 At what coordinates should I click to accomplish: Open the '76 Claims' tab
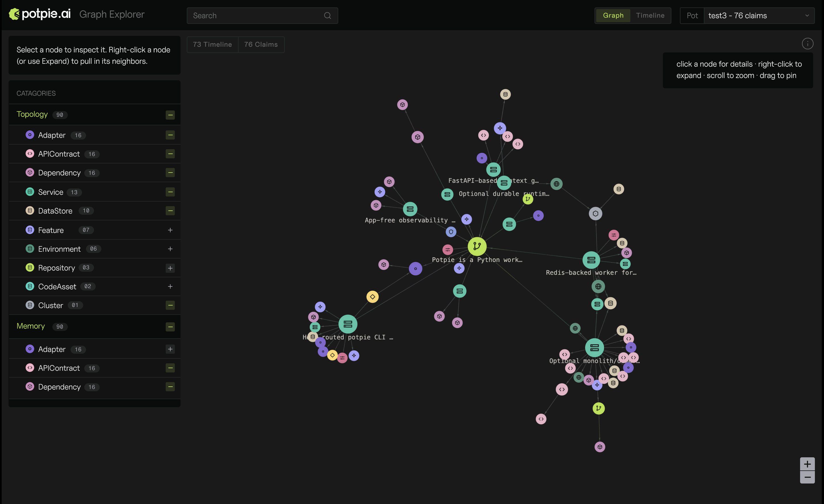[261, 44]
